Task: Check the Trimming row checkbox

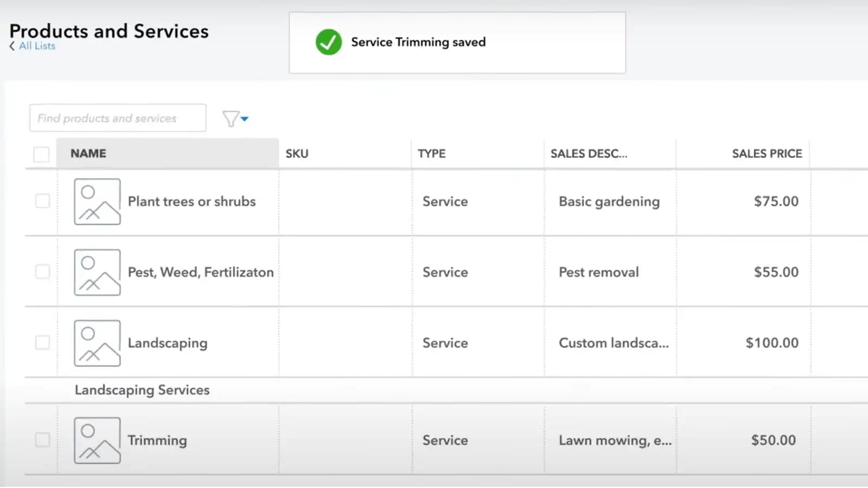Action: [x=42, y=440]
